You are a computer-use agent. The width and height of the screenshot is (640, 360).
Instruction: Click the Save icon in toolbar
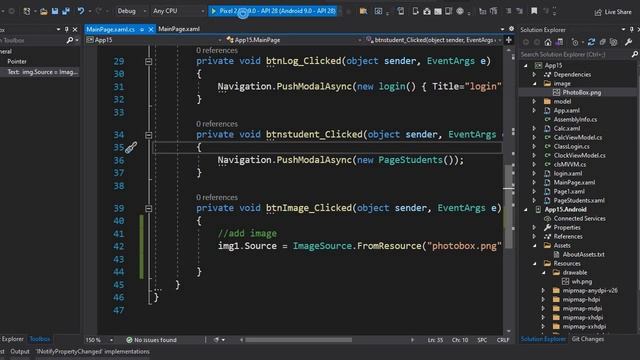pos(55,11)
